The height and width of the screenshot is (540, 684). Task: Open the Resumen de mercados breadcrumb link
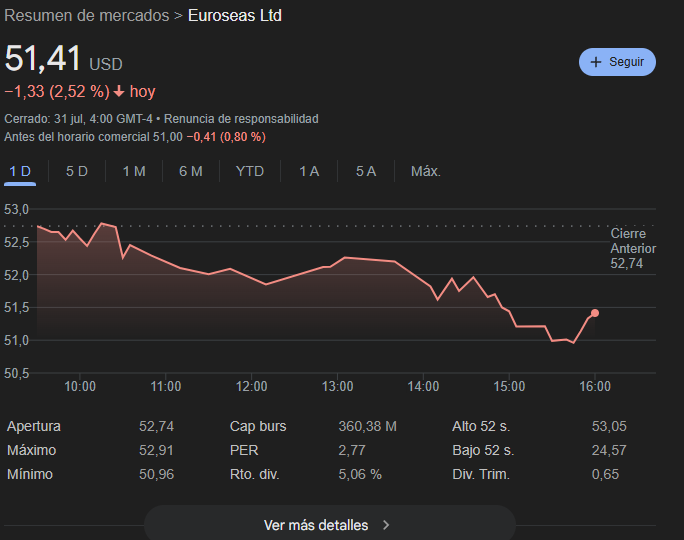coord(86,16)
